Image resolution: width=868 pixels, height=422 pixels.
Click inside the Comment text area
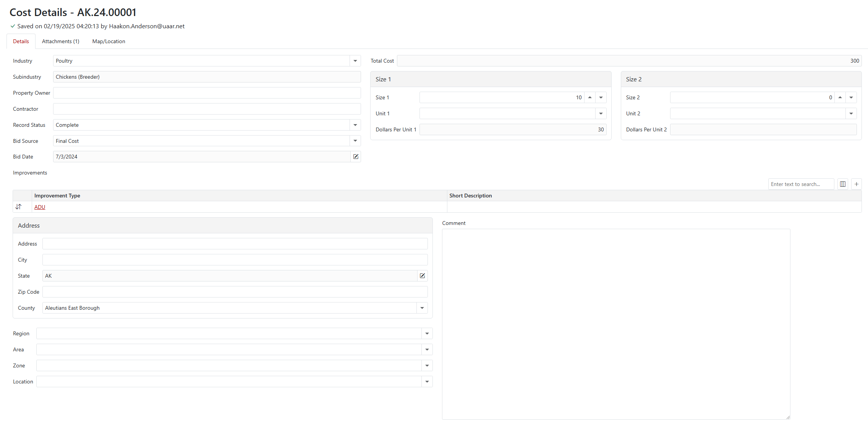616,324
